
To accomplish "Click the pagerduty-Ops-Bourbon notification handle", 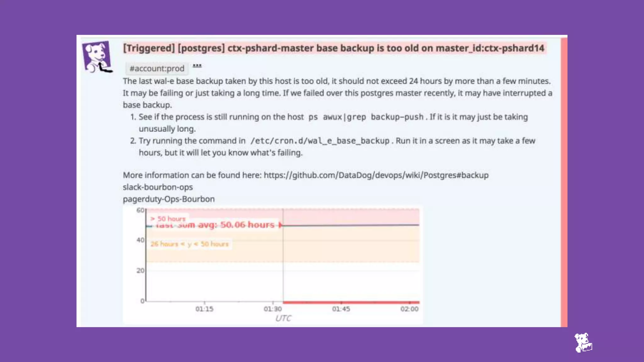I will pyautogui.click(x=169, y=199).
